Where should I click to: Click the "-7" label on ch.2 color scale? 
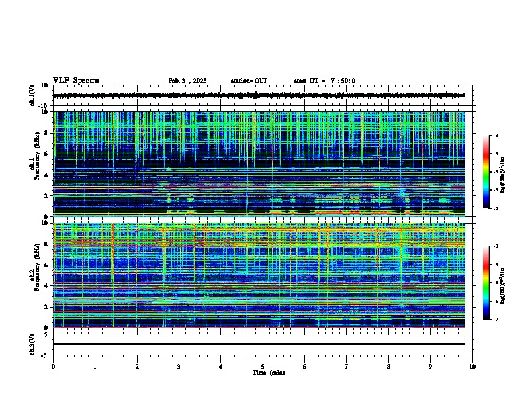pyautogui.click(x=496, y=319)
